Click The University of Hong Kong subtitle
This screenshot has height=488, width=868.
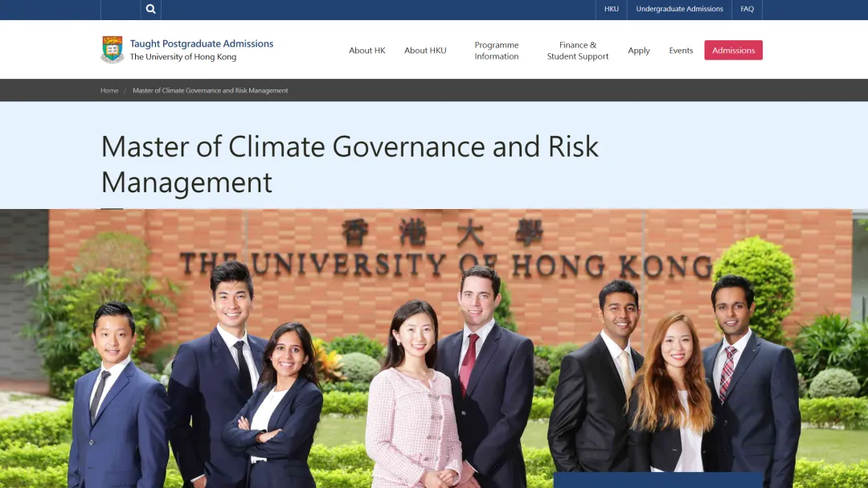183,57
